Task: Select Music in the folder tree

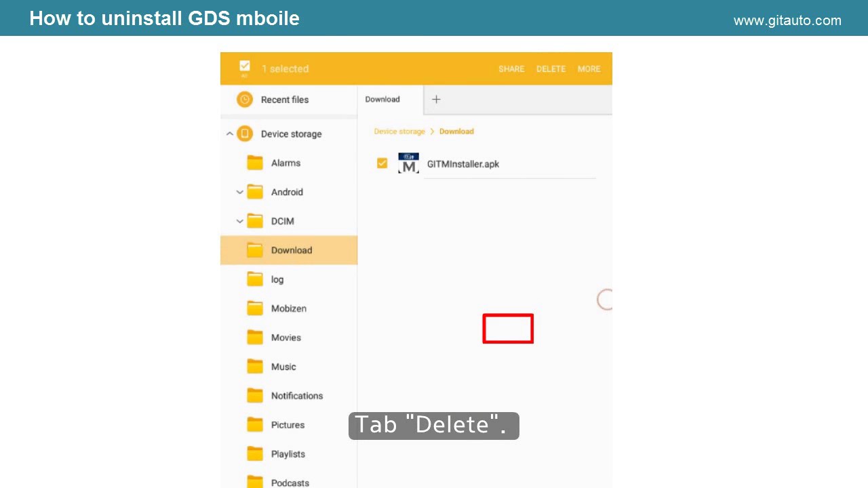Action: (x=283, y=367)
